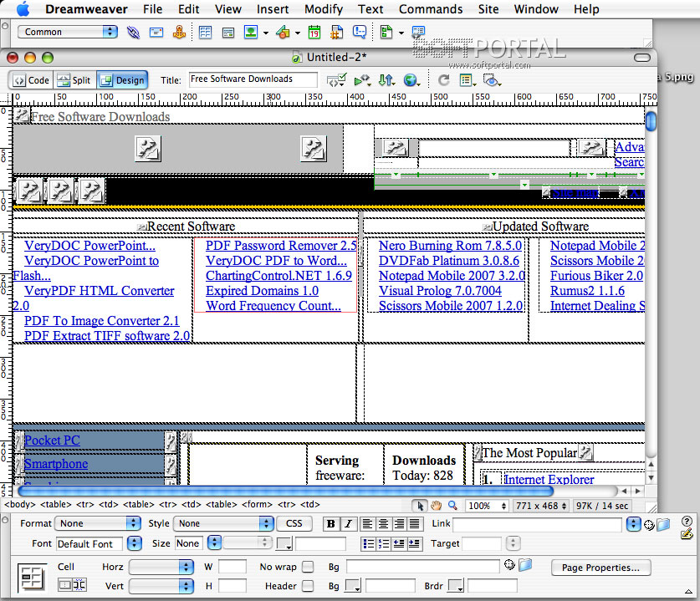
Task: Open the Size dropdown arrow
Action: (214, 543)
